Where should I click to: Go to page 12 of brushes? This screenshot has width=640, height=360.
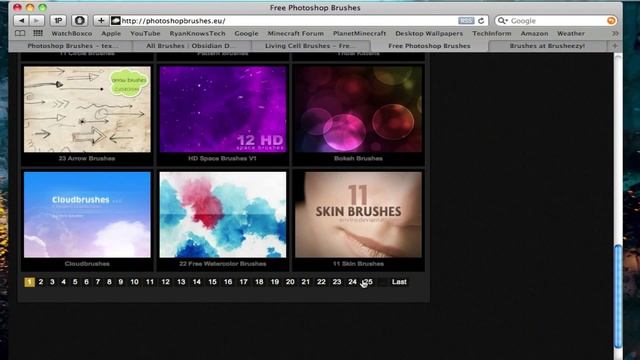tap(166, 282)
